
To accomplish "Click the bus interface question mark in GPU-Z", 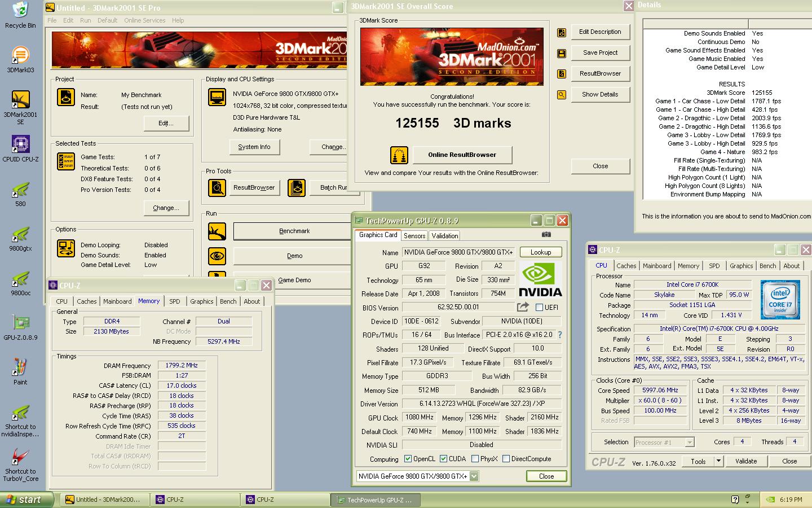I will (x=560, y=335).
